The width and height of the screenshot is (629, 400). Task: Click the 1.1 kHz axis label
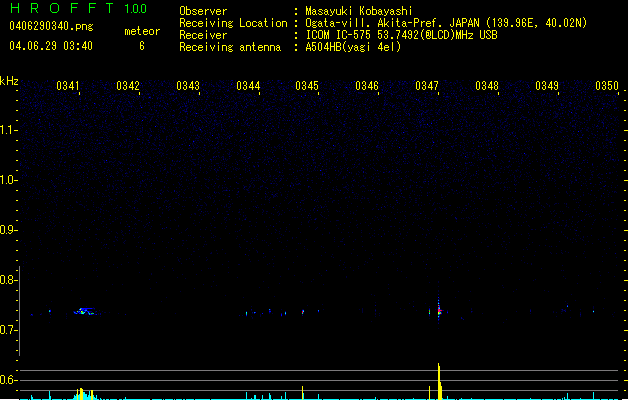[x=7, y=130]
